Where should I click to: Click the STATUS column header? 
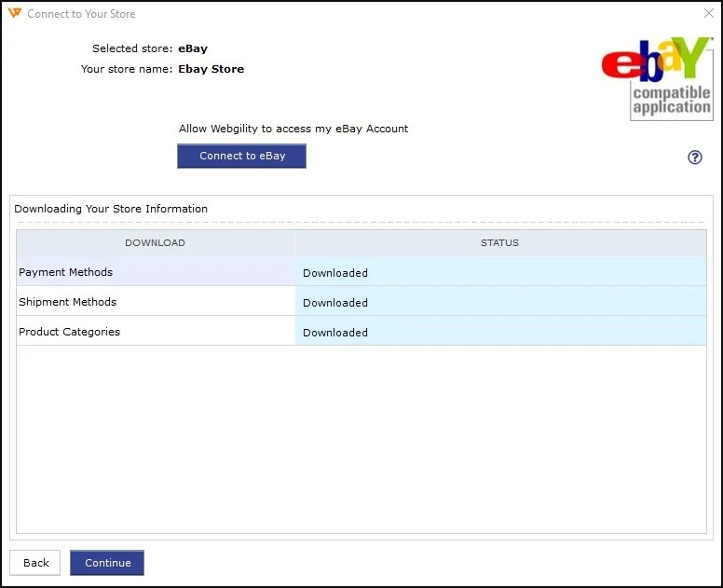coord(499,243)
